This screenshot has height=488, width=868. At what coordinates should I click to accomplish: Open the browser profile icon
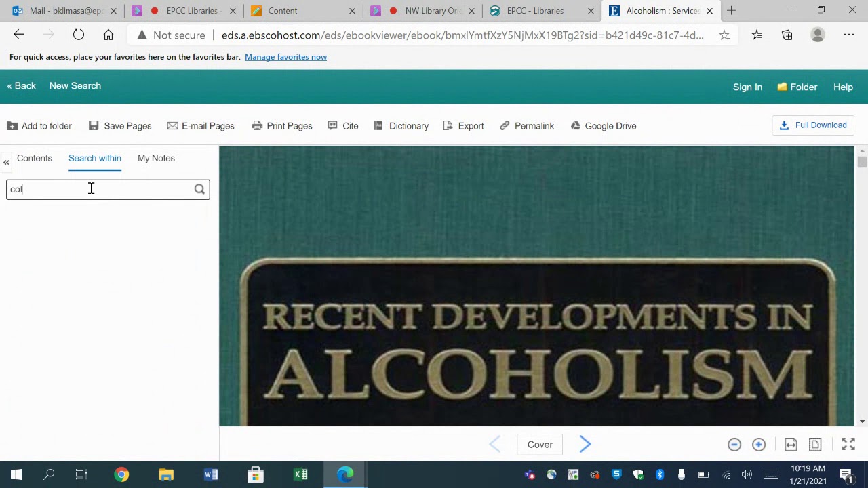[818, 35]
